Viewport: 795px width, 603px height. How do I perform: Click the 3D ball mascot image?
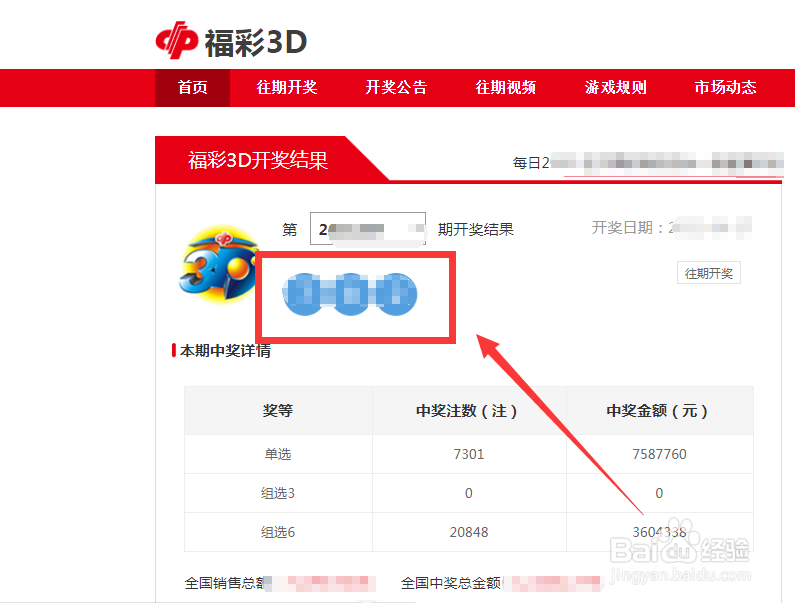(x=219, y=264)
